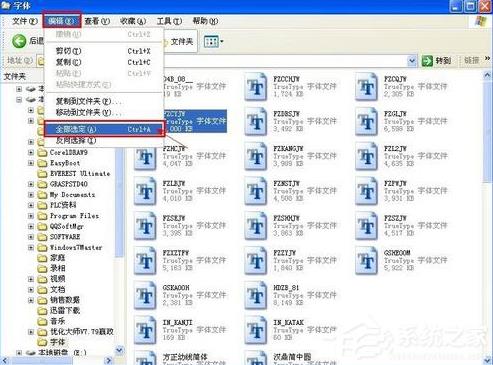
Task: Select the FZXZTFW font file icon
Action: tap(145, 261)
